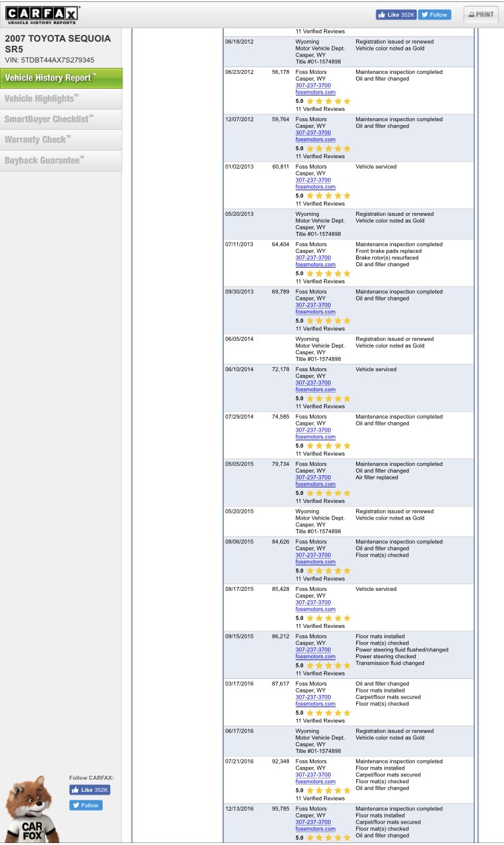Open the Warranty Check tab
This screenshot has height=845, width=504.
[61, 140]
